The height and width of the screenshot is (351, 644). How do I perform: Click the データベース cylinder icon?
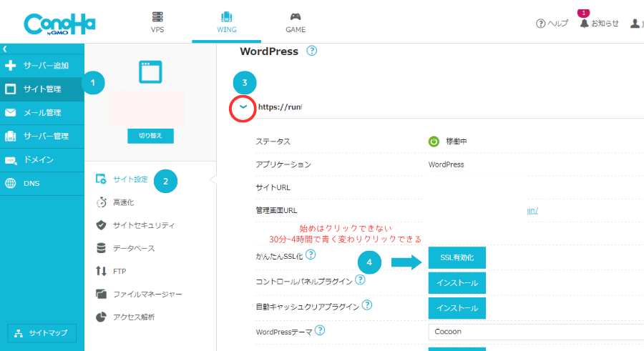(101, 248)
